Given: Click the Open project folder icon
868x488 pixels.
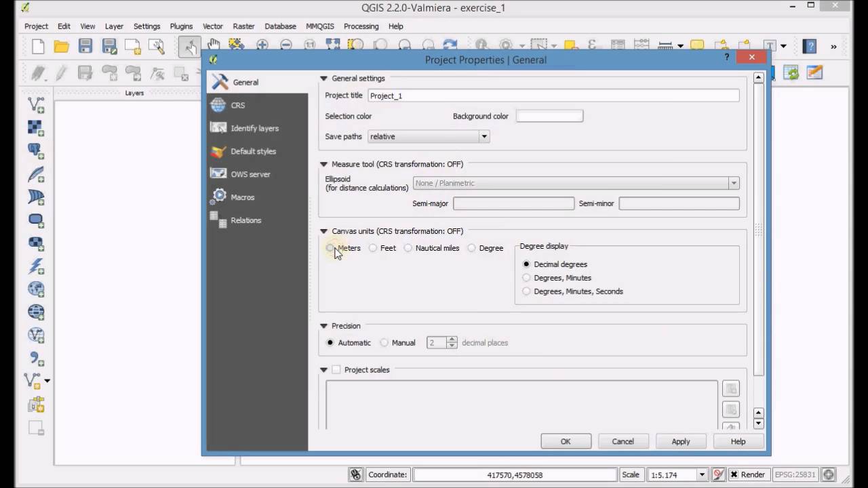Looking at the screenshot, I should [62, 46].
